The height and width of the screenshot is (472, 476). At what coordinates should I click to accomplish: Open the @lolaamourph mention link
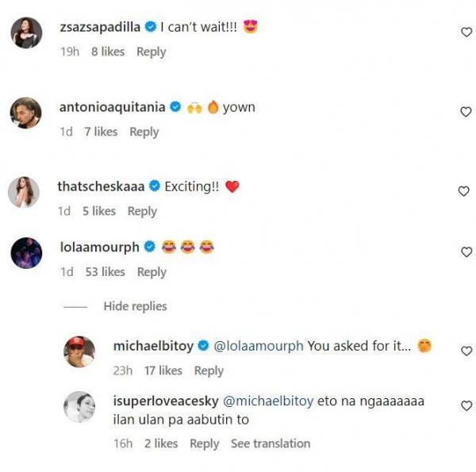pyautogui.click(x=259, y=346)
